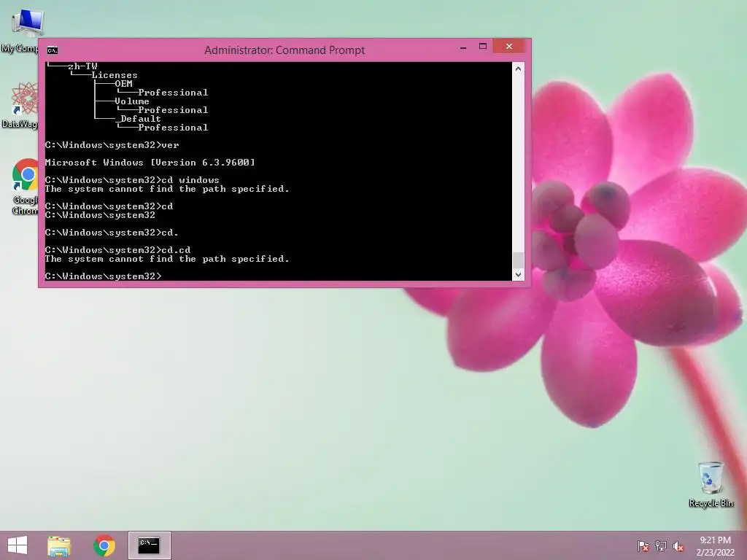Screen dimensions: 747x560
Task: Click the Administrator: Command Prompt title bar
Action: 285,50
